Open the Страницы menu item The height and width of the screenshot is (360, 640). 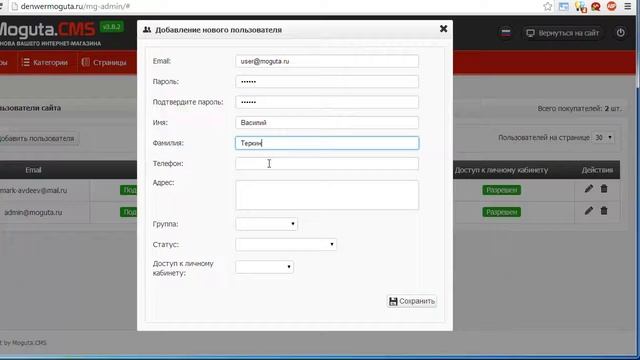coord(104,62)
